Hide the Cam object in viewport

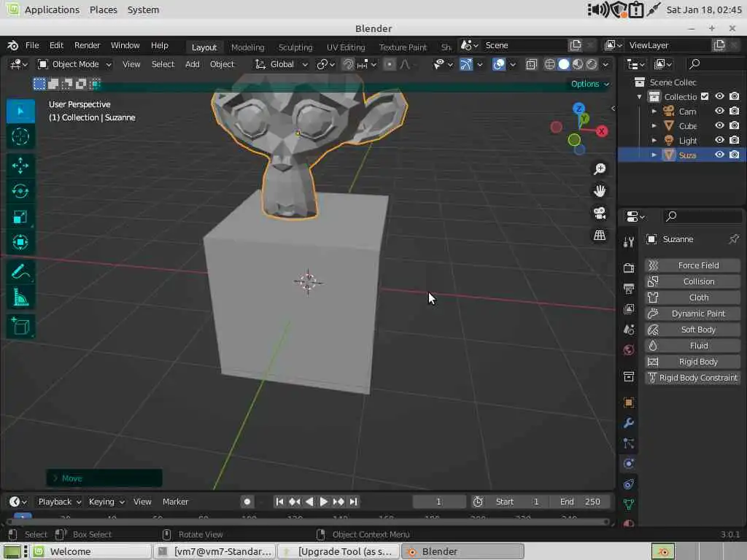tap(719, 111)
